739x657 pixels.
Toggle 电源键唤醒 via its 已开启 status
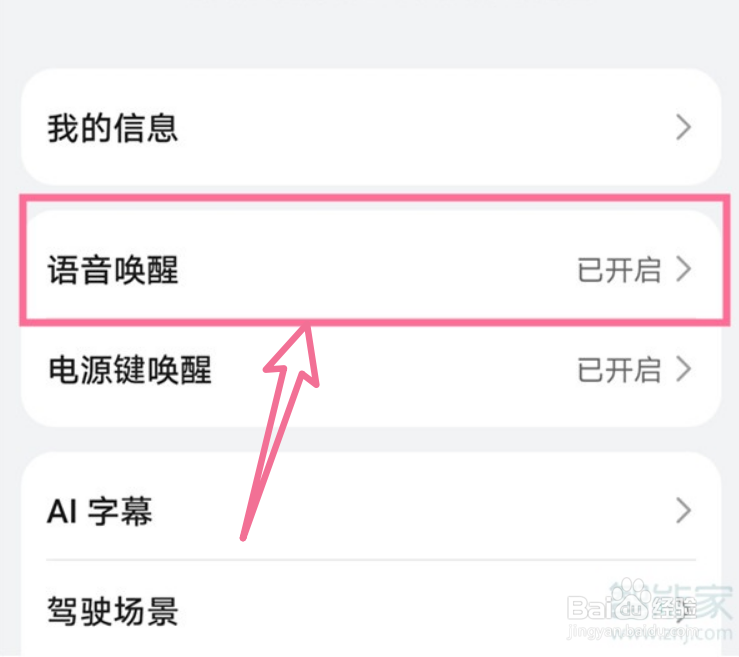click(x=619, y=370)
